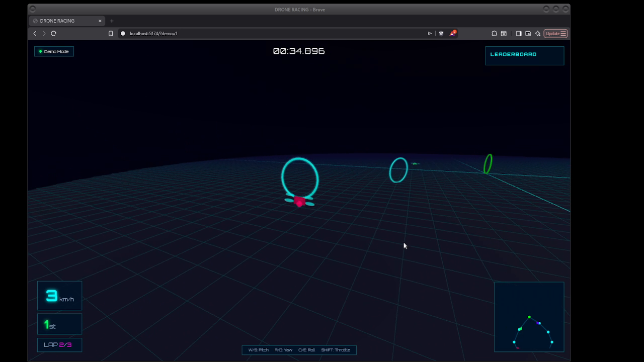Bookmark this page with the bookmark icon
The width and height of the screenshot is (644, 362).
click(111, 34)
